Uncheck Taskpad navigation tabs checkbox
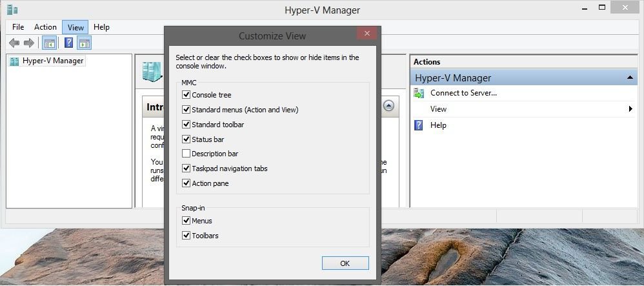 click(x=186, y=169)
